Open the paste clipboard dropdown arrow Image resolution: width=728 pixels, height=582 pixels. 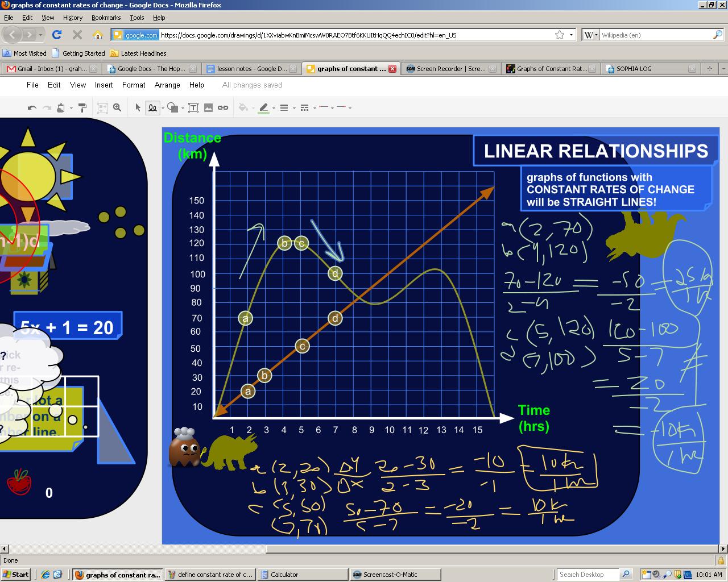click(x=71, y=108)
